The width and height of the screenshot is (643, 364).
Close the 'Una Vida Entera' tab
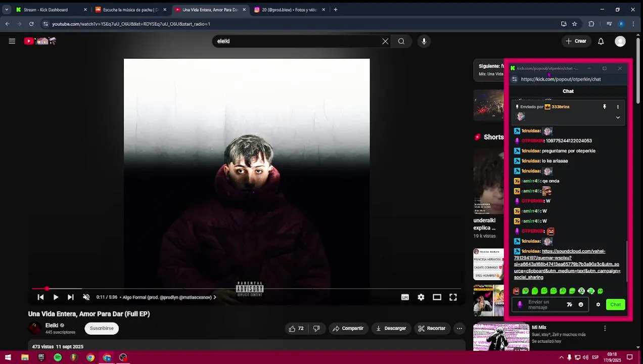pos(244,10)
